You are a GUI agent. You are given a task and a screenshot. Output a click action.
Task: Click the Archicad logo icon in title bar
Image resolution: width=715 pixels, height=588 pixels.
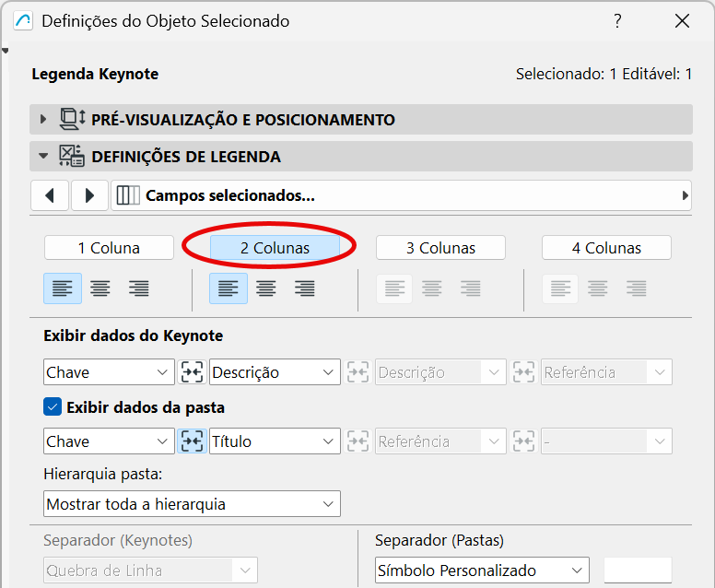tap(23, 21)
